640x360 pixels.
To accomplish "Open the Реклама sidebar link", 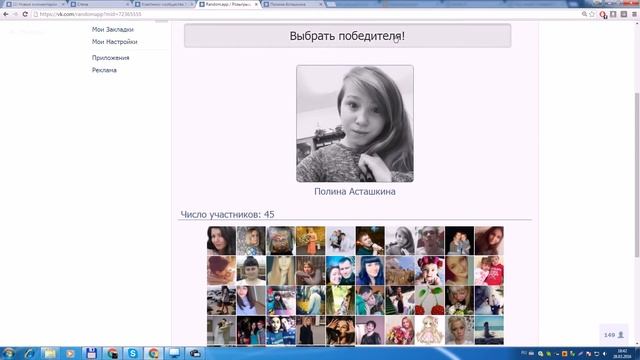I will [104, 70].
